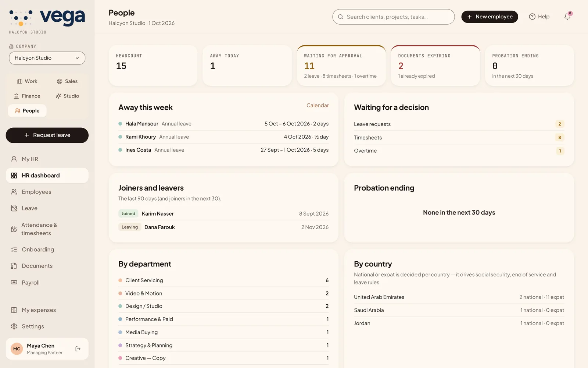Open the notifications bell
The height and width of the screenshot is (368, 588).
point(567,17)
